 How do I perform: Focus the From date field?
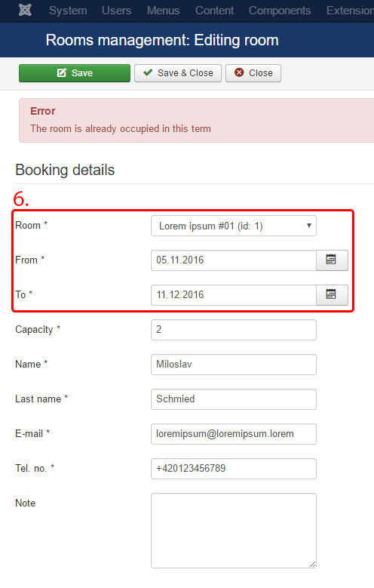pyautogui.click(x=234, y=260)
